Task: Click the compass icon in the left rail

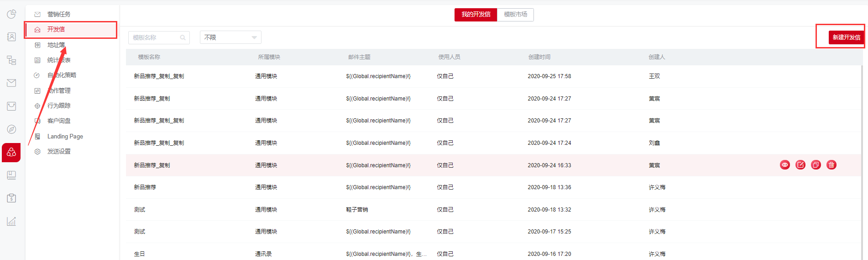Action: (x=11, y=129)
